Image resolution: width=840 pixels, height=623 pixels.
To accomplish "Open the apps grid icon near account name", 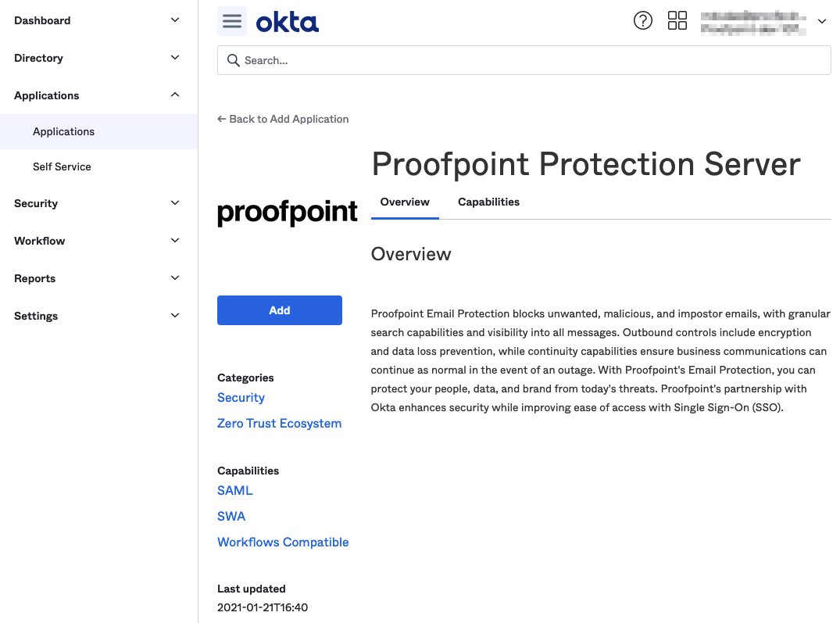I will (x=677, y=21).
